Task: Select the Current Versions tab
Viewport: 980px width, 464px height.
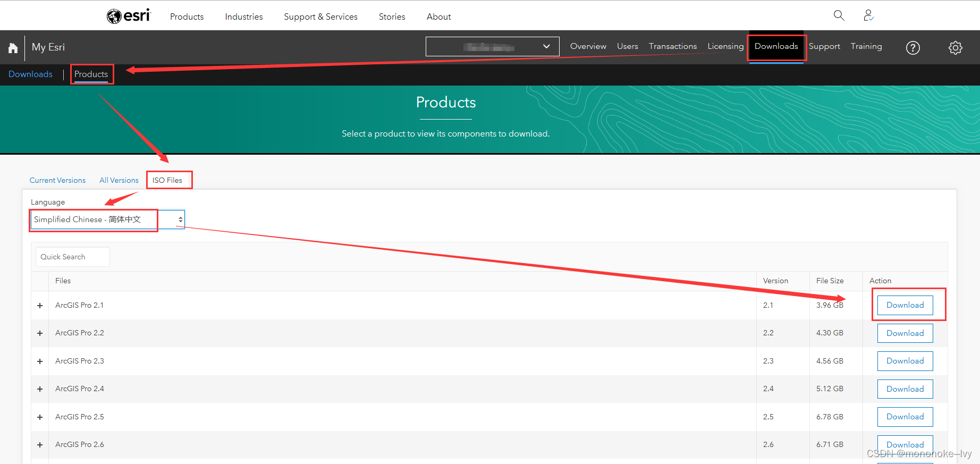Action: point(57,180)
